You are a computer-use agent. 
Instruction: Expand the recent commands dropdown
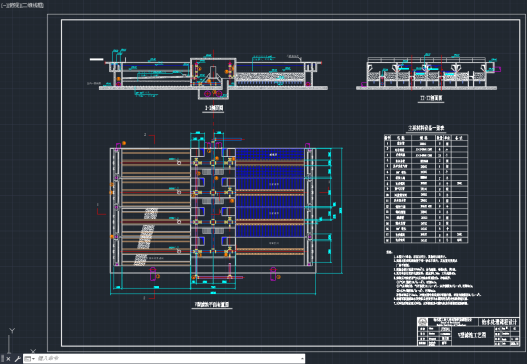[x=30, y=359]
